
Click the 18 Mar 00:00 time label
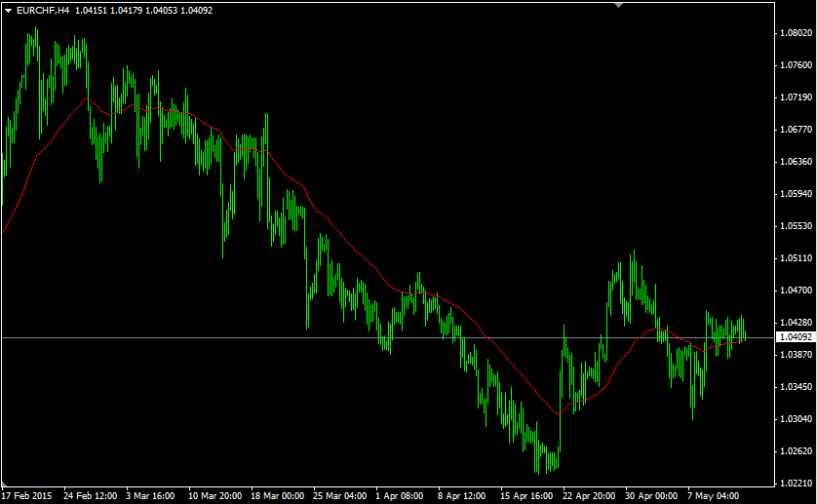pos(277,495)
